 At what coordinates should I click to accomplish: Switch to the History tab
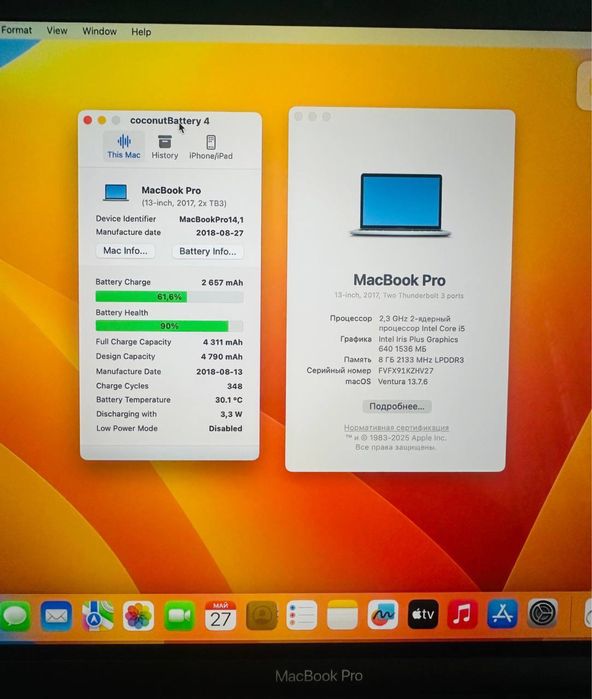coord(164,147)
